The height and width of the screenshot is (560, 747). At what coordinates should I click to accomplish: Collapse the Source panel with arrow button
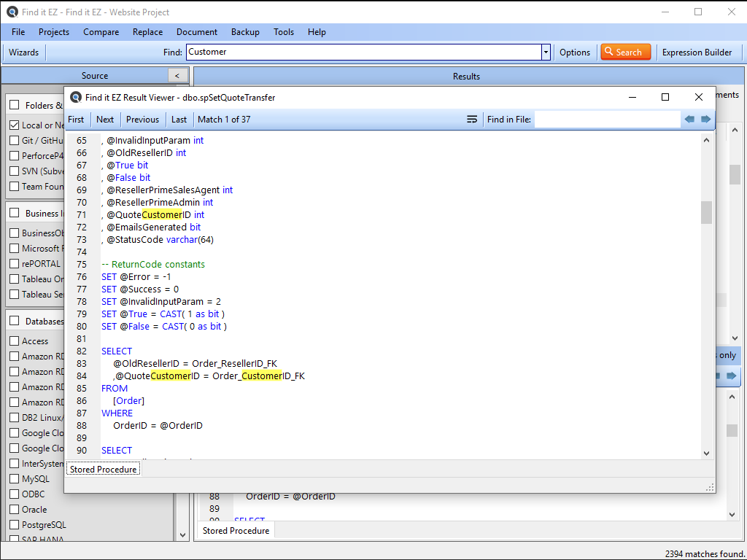point(177,76)
